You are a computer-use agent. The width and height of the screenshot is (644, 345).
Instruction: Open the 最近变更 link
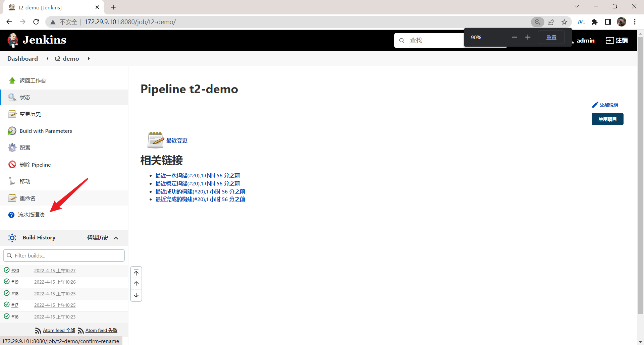tap(177, 140)
